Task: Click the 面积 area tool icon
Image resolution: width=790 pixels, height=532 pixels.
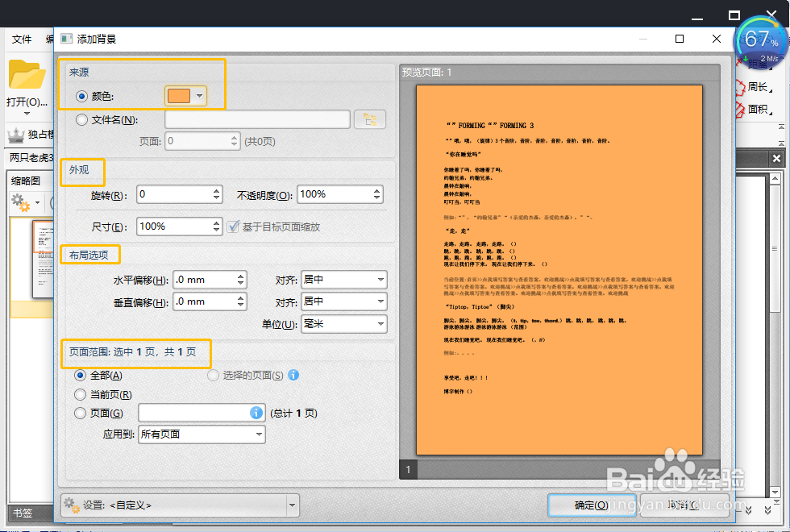Action: click(740, 110)
